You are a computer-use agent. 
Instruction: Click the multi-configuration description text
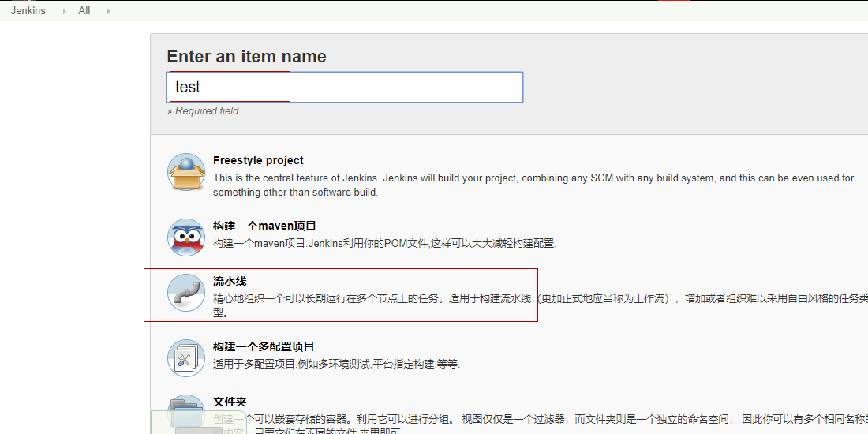click(x=337, y=365)
